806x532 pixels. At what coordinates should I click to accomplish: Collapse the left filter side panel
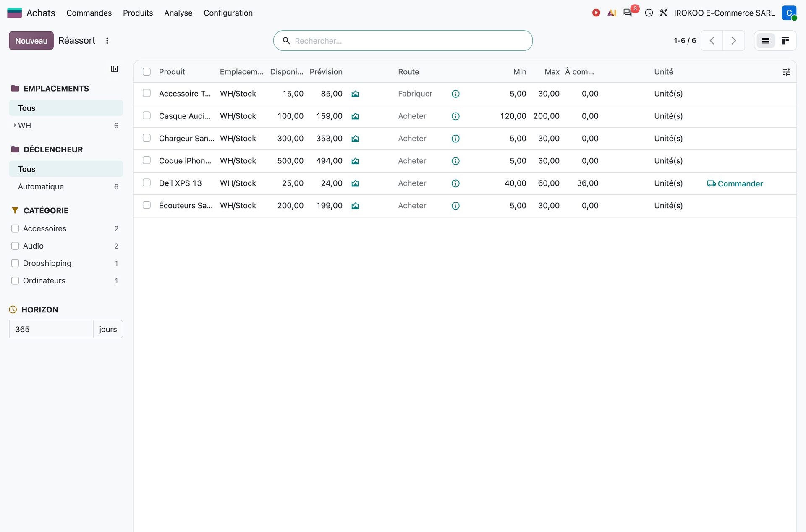(x=114, y=69)
